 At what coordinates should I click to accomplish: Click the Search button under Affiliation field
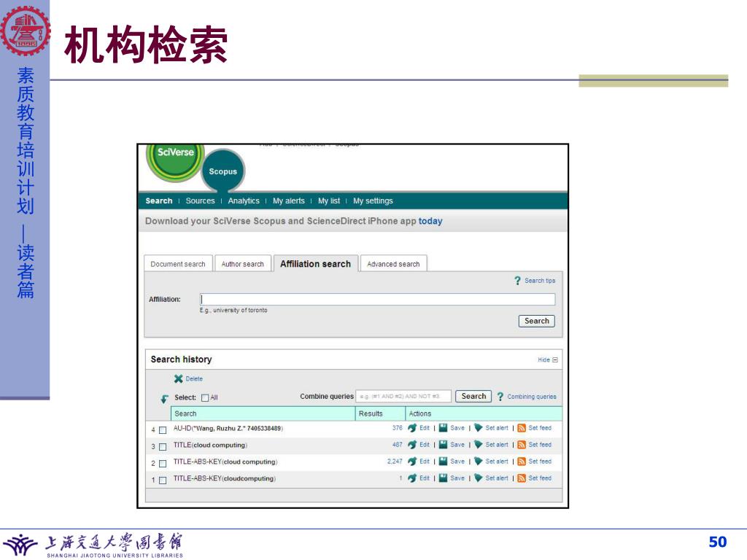pos(536,321)
